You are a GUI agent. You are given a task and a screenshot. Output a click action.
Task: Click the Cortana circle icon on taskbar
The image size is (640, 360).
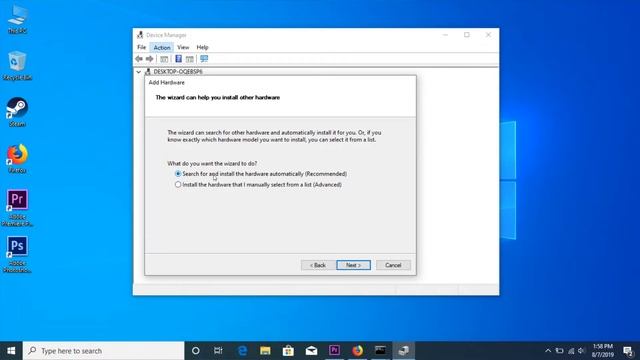click(x=196, y=351)
